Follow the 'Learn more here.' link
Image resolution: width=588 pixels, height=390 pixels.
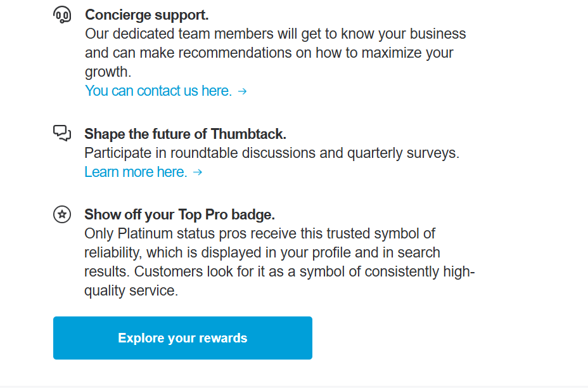(x=136, y=172)
